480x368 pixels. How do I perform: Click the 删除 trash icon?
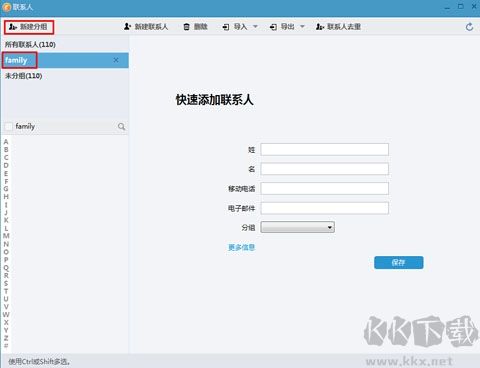187,27
